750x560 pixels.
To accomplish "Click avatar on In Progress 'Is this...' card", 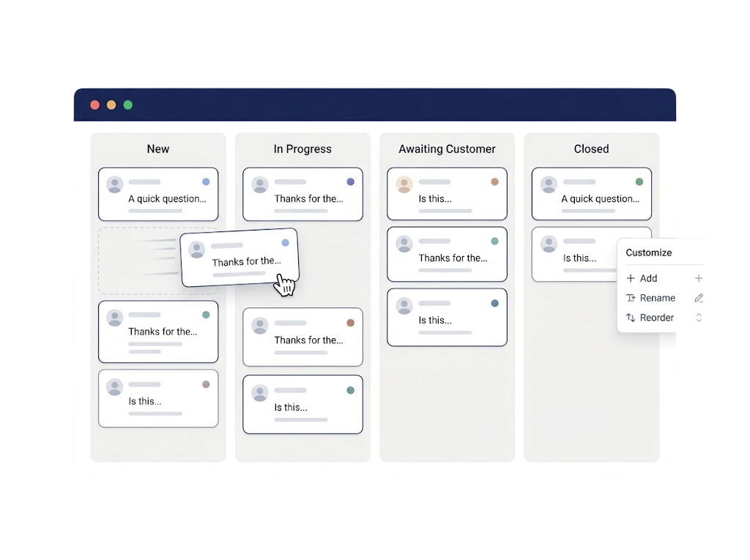I will 260,392.
